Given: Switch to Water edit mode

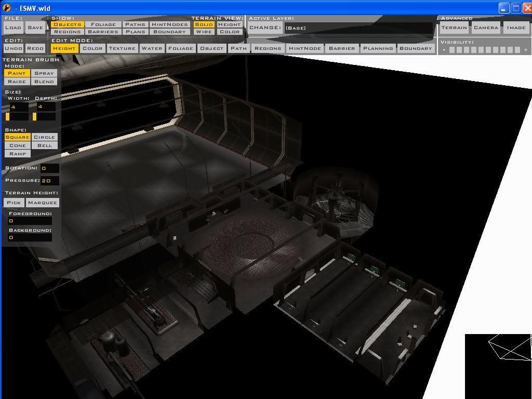Looking at the screenshot, I should click(152, 48).
